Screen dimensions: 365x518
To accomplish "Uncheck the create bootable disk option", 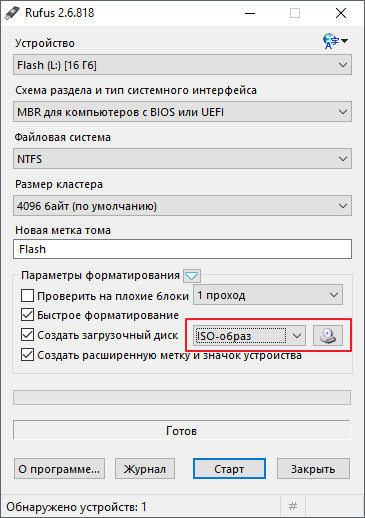I will click(27, 335).
